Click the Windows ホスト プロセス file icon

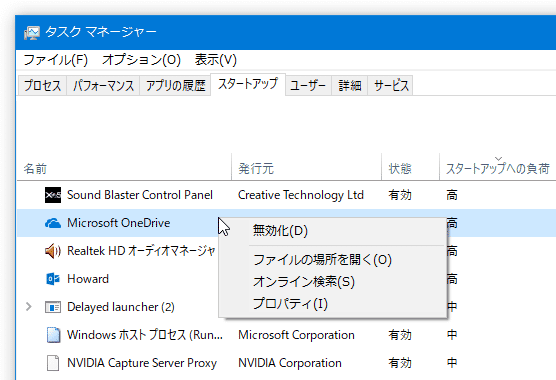point(53,335)
